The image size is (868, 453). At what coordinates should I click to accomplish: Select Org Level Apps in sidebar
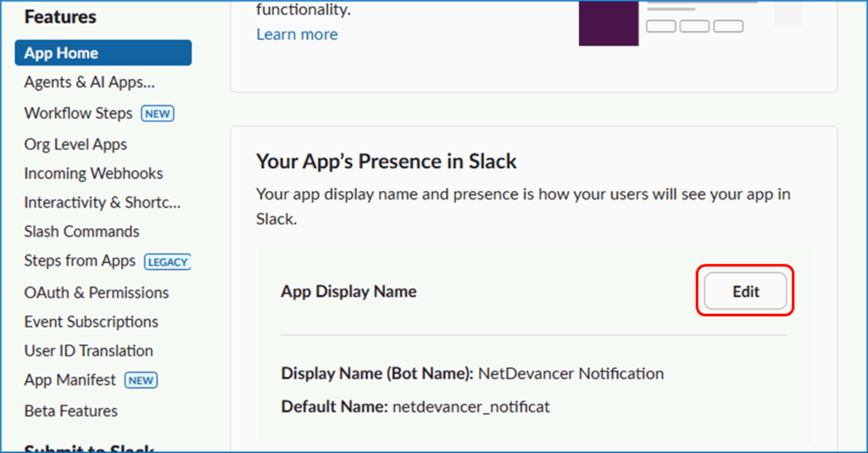[x=75, y=144]
